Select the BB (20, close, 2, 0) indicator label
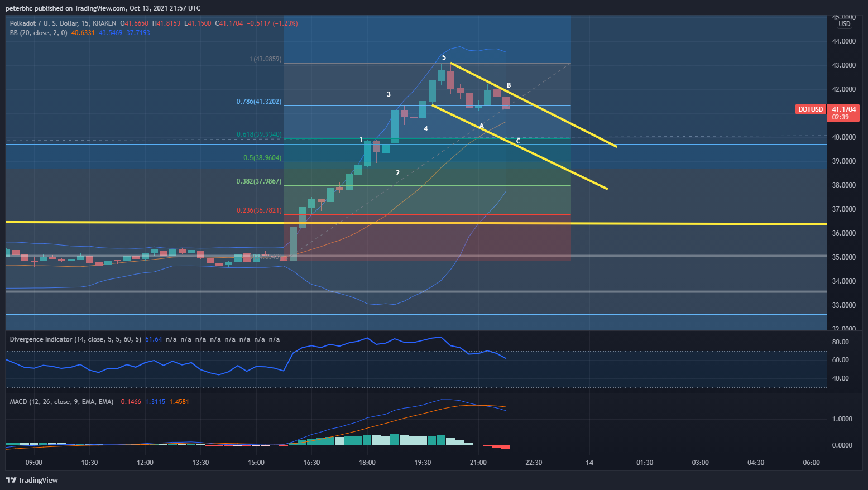The width and height of the screenshot is (868, 490). pyautogui.click(x=39, y=33)
